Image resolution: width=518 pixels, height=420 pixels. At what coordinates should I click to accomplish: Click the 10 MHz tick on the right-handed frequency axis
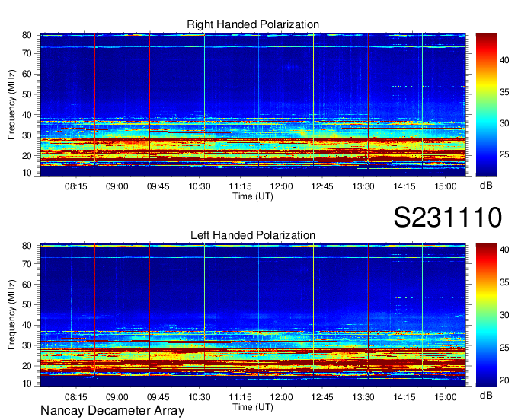[x=27, y=173]
